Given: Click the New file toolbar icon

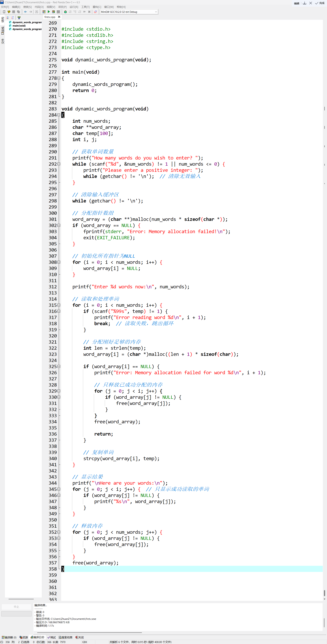Looking at the screenshot, I should pyautogui.click(x=4, y=12).
